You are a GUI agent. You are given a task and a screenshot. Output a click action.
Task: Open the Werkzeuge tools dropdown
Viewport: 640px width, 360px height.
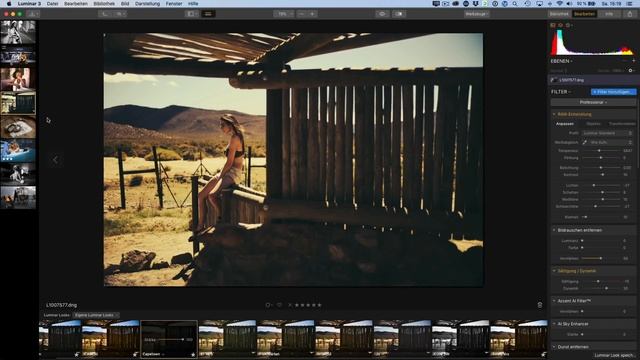pos(476,14)
